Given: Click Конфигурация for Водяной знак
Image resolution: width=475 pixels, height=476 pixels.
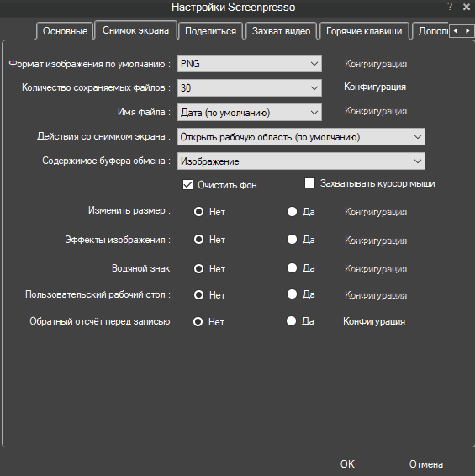Looking at the screenshot, I should pyautogui.click(x=376, y=269).
